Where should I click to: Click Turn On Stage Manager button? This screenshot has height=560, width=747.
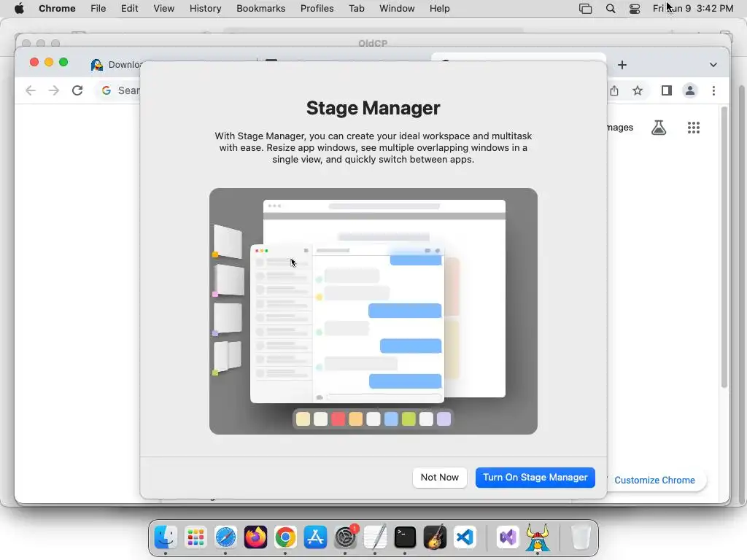point(535,477)
